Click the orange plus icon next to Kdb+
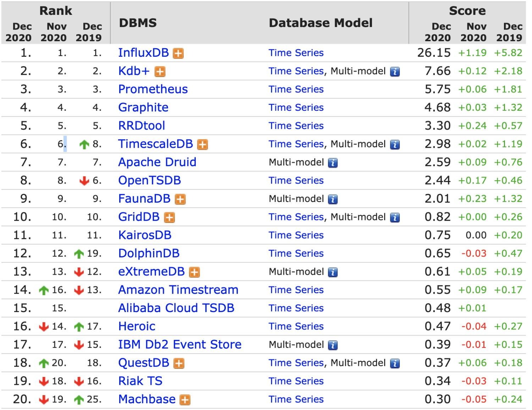 click(x=160, y=72)
